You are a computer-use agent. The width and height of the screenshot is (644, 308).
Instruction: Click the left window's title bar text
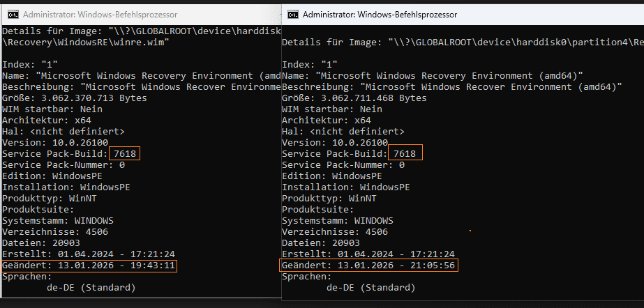pos(100,14)
